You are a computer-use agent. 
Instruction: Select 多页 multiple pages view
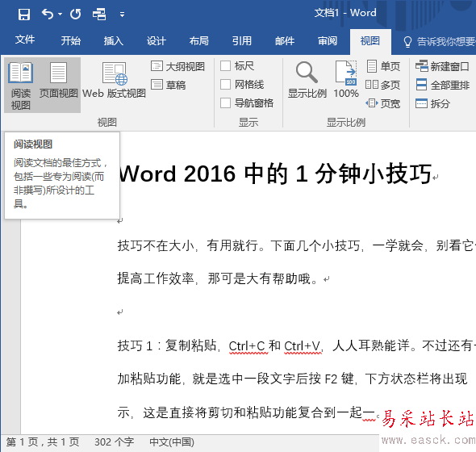click(x=382, y=85)
